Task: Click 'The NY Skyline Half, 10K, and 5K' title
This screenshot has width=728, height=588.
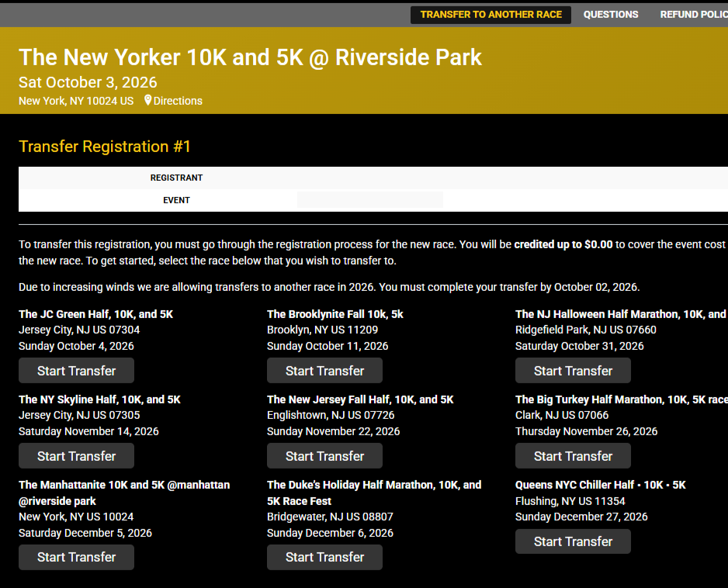Action: tap(99, 399)
